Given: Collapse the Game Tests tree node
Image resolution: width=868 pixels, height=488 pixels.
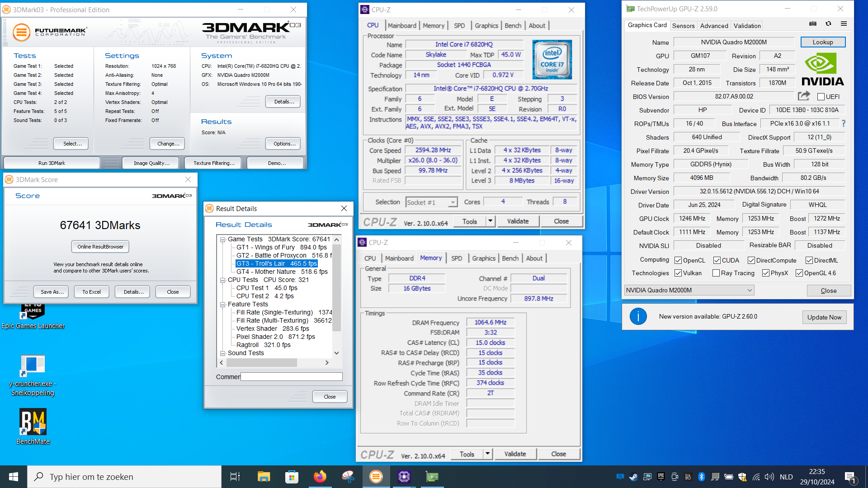Looking at the screenshot, I should coord(223,239).
